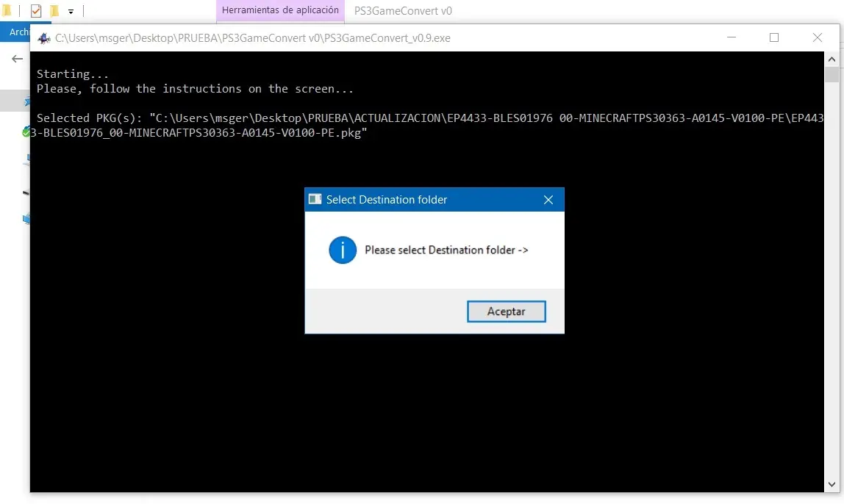Viewport: 844px width, 504px height.
Task: Click the 'Starting...' console line
Action: pyautogui.click(x=73, y=73)
